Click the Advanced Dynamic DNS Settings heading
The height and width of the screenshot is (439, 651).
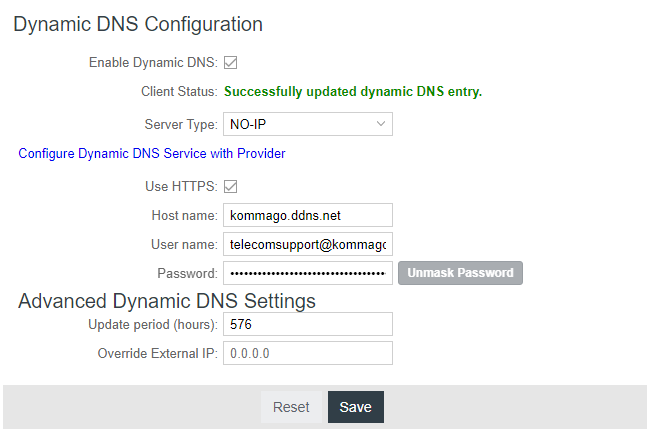[167, 301]
